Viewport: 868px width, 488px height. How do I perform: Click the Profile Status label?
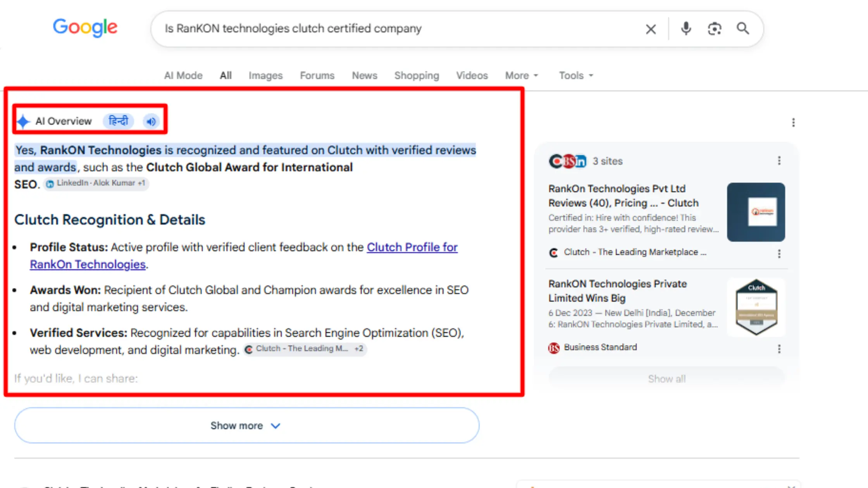[69, 247]
